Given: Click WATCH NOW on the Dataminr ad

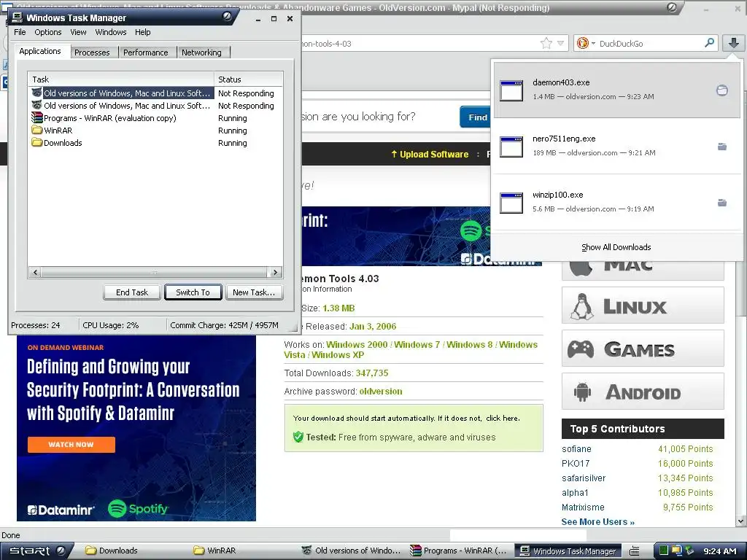Looking at the screenshot, I should point(71,444).
